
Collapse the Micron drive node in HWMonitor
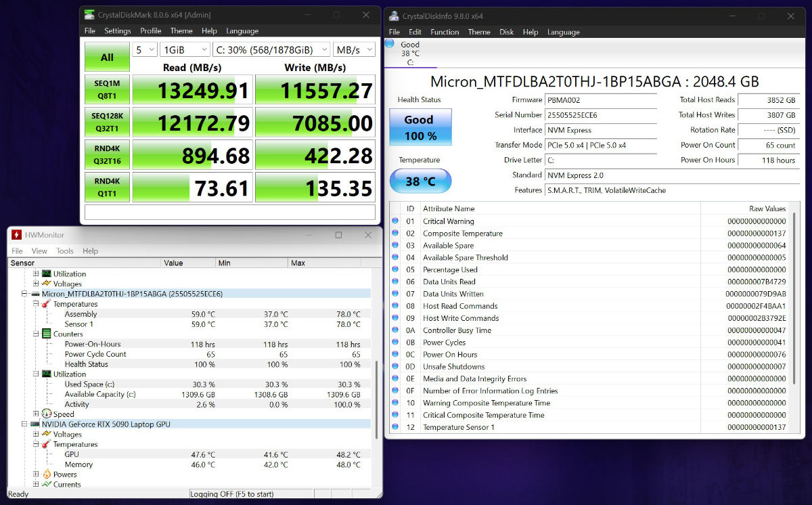click(24, 294)
